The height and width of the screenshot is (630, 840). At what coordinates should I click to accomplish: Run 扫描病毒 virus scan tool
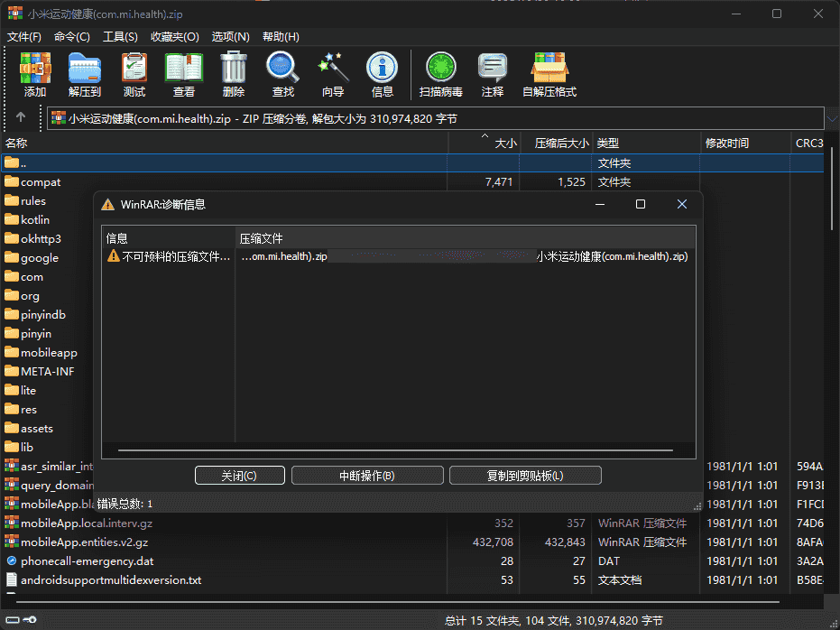pyautogui.click(x=441, y=72)
